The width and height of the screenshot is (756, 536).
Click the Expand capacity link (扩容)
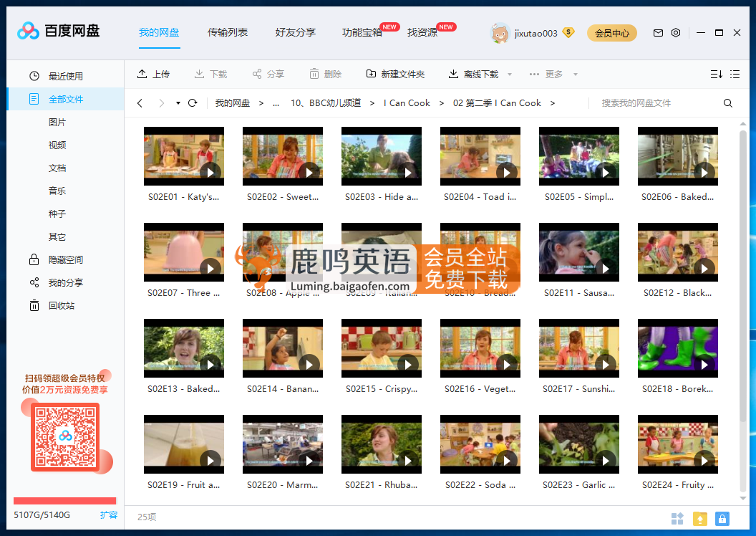pyautogui.click(x=109, y=515)
